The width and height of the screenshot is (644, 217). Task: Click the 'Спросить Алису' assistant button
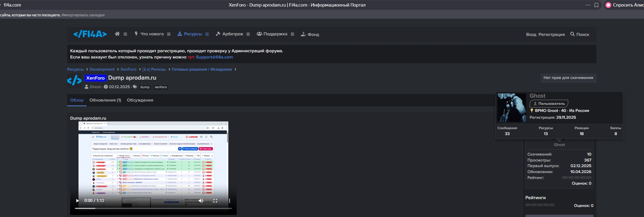[x=624, y=5]
